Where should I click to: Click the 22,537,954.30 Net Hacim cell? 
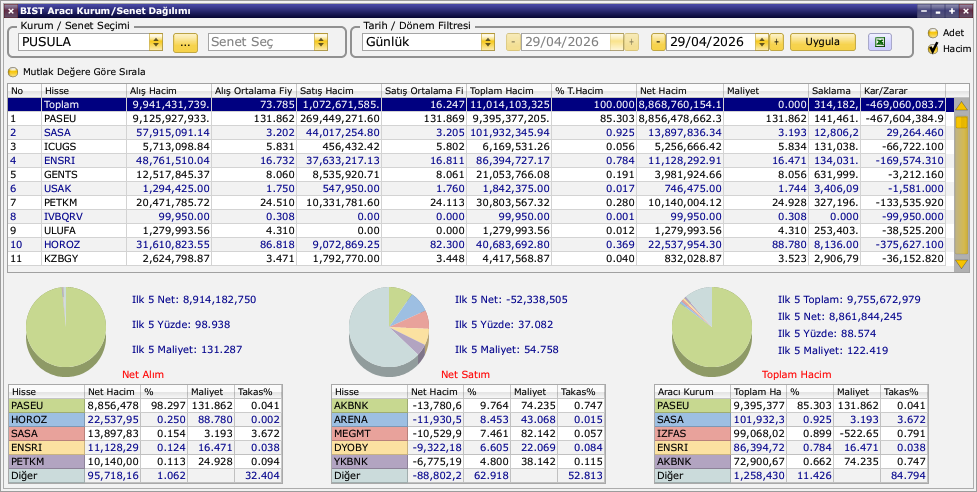tap(680, 244)
